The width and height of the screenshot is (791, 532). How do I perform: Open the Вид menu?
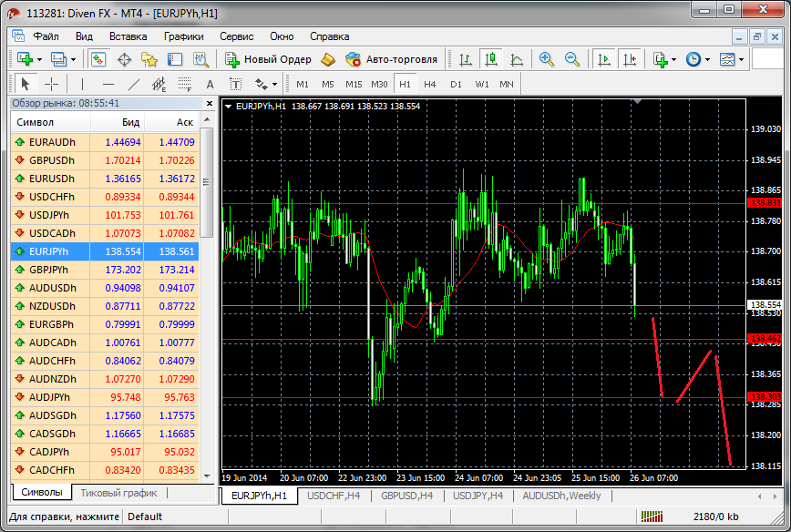click(x=84, y=36)
